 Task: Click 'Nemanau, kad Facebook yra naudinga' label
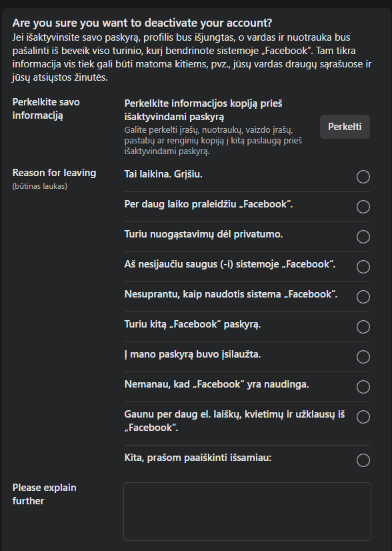pyautogui.click(x=217, y=384)
